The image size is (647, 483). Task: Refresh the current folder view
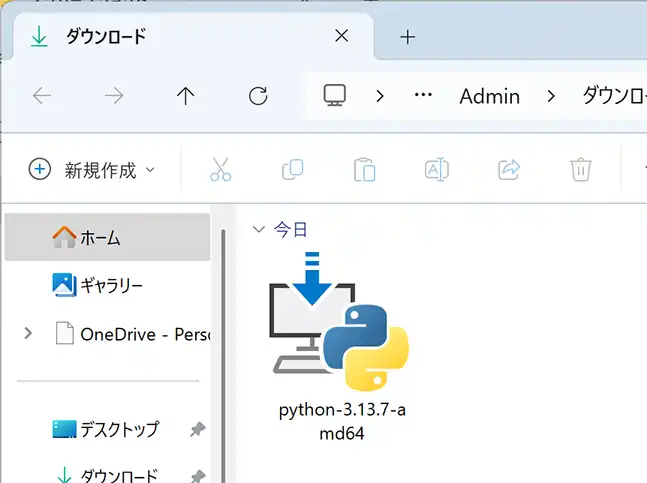tap(258, 96)
